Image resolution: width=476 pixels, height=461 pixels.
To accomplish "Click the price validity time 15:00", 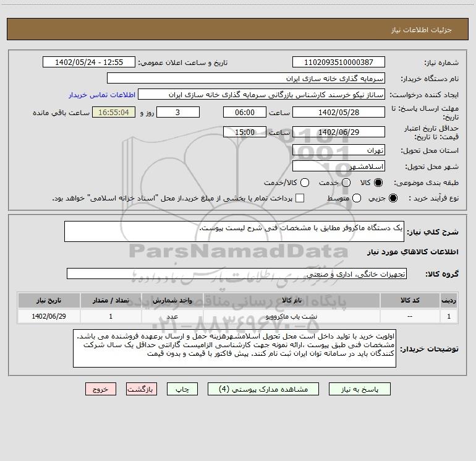I will [245, 132].
